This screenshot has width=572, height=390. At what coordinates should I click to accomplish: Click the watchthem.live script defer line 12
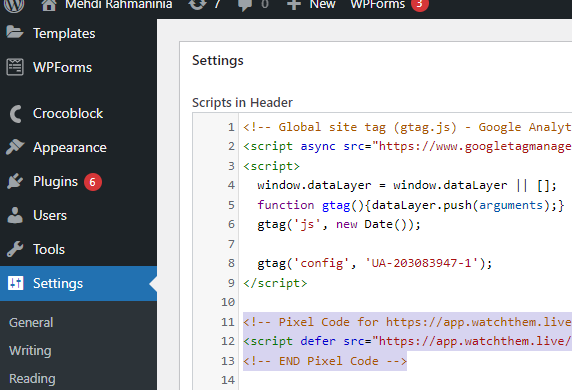407,341
